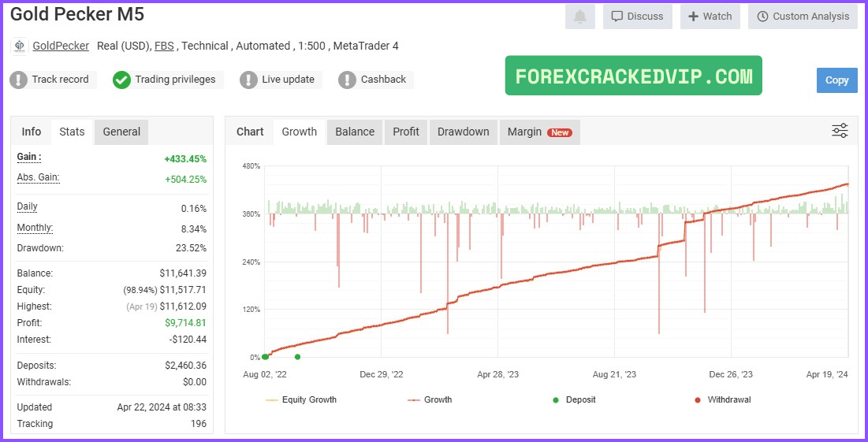Click the Withdrawals $0.00 value

coord(194,382)
